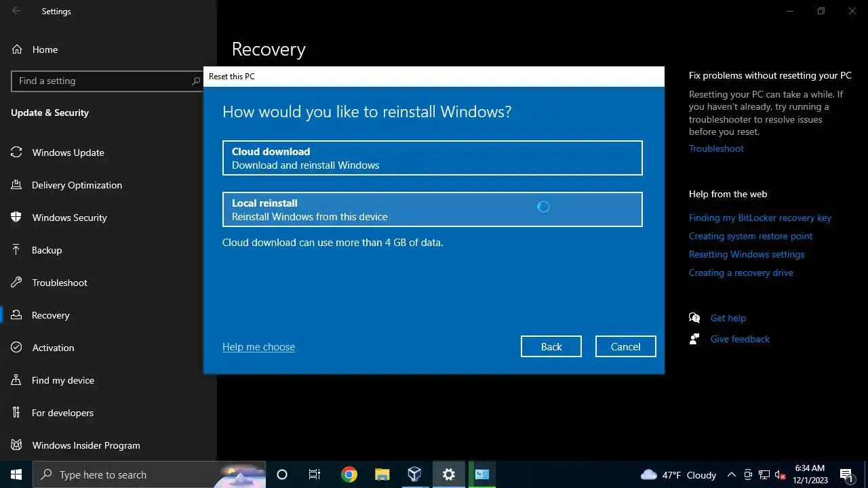868x488 pixels.
Task: Cancel the Reset this PC dialog
Action: click(625, 346)
